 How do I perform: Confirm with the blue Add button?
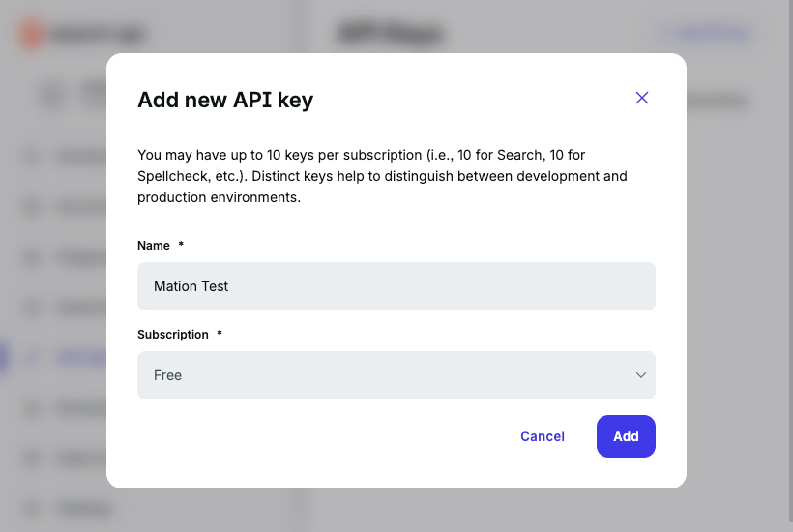tap(626, 436)
